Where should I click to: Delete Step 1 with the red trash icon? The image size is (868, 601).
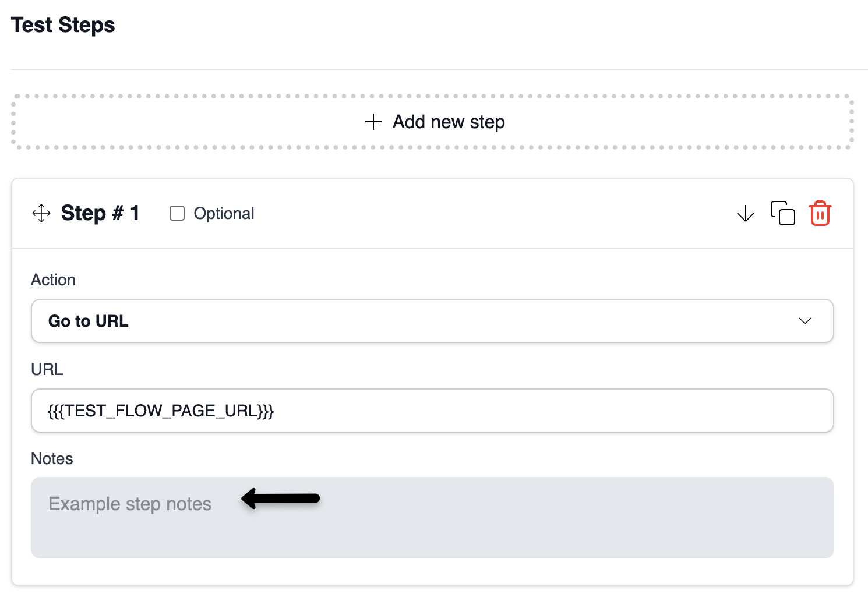820,213
